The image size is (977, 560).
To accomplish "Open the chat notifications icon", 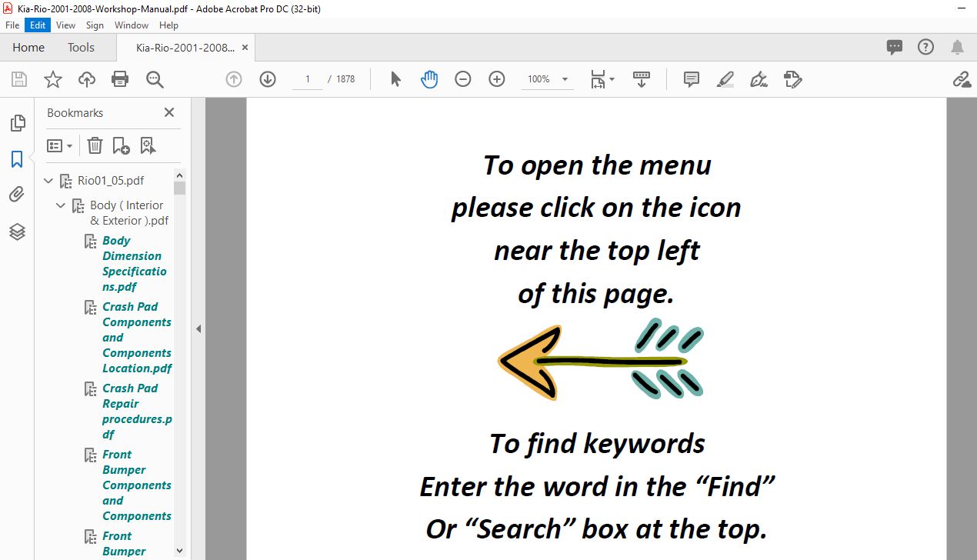I will [x=895, y=48].
